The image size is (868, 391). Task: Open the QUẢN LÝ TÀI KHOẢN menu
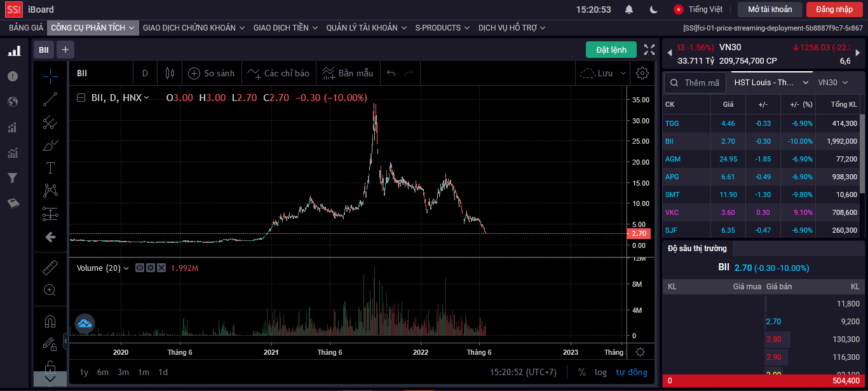coord(367,27)
